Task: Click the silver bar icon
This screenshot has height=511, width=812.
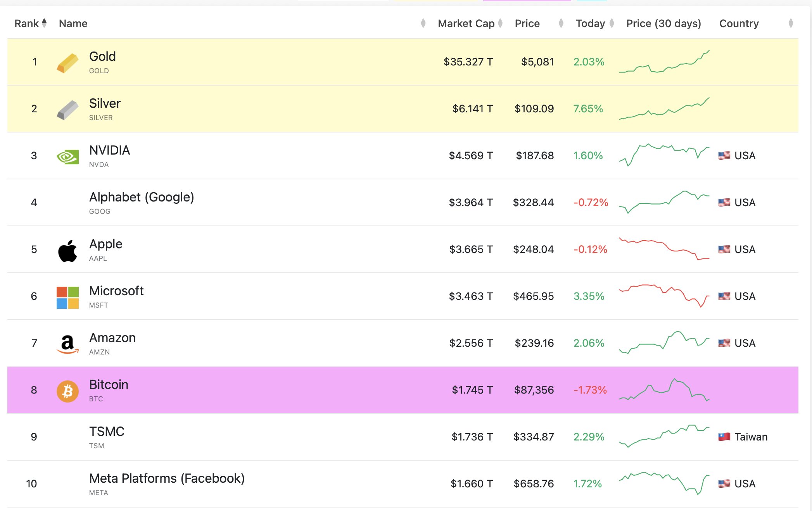Action: tap(67, 110)
